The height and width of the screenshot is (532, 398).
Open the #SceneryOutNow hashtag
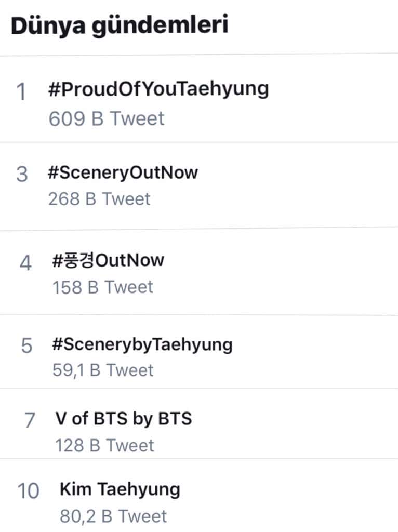click(122, 172)
